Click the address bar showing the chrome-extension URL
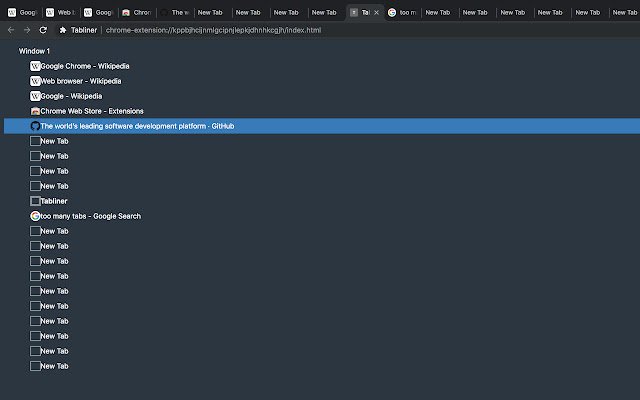 tap(213, 30)
